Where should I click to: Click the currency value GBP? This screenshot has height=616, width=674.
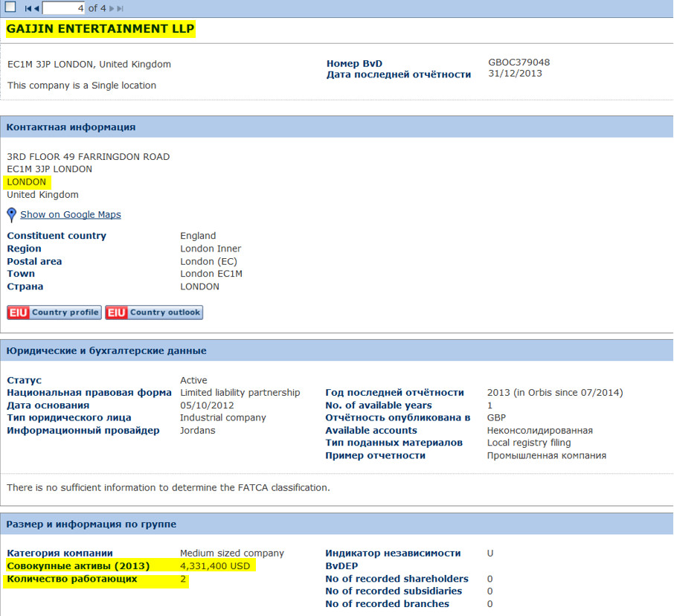(x=496, y=418)
